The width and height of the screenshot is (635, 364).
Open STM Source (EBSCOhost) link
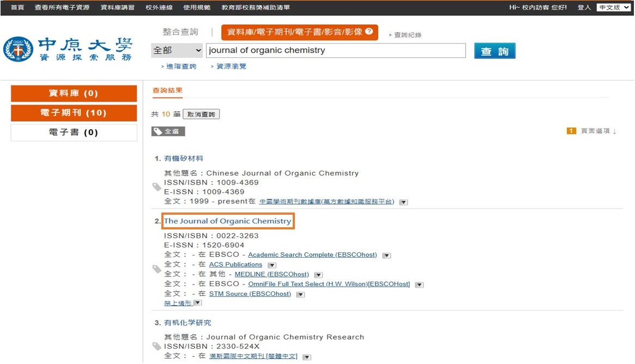pyautogui.click(x=250, y=294)
